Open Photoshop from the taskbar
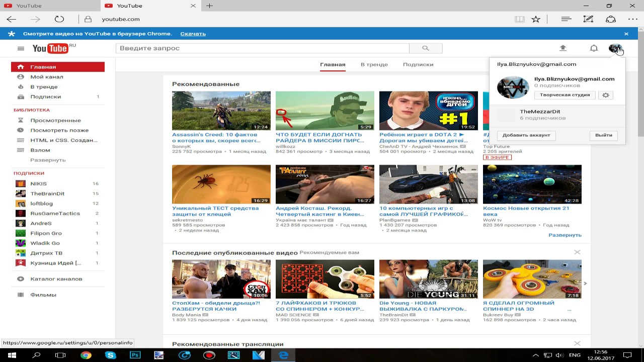This screenshot has width=644, height=362. pyautogui.click(x=135, y=355)
